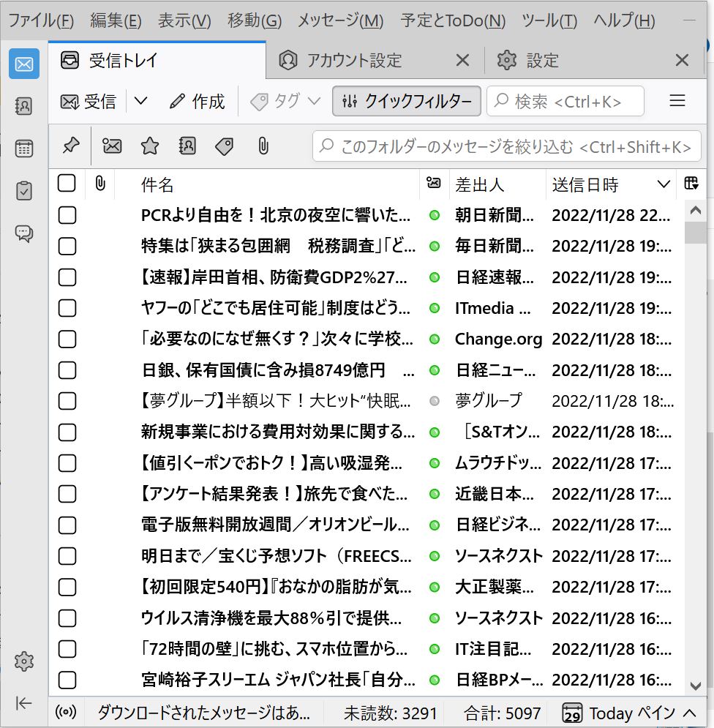Toggle the クイックフィルター button
Viewport: 714px width, 728px height.
(407, 101)
